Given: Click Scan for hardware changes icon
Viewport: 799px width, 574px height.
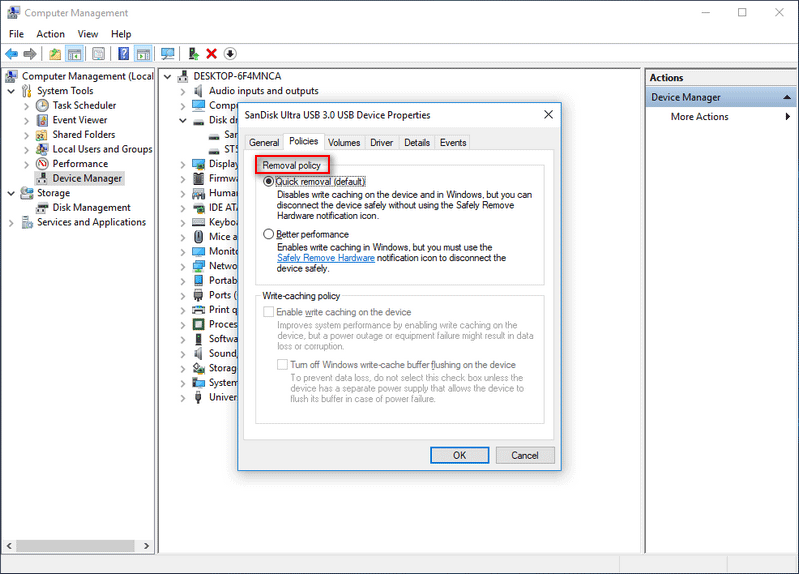Looking at the screenshot, I should pos(168,54).
